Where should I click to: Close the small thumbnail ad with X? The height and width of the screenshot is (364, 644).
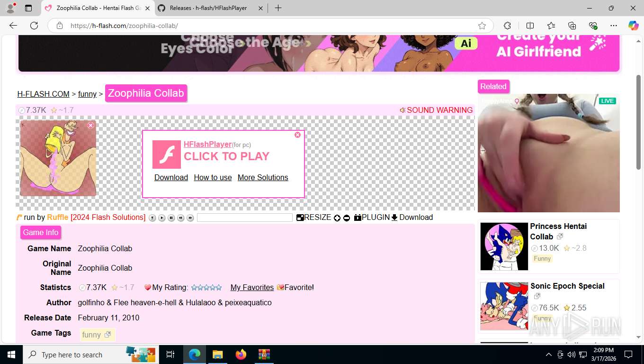pos(91,125)
